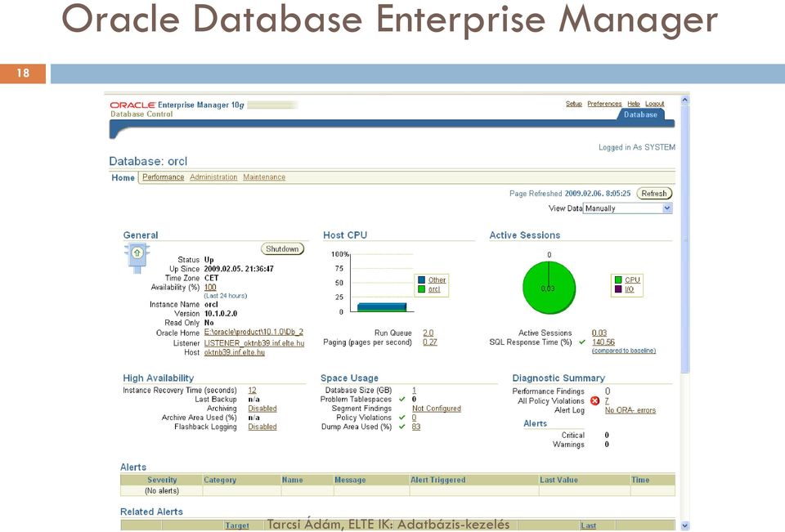Screen dimensions: 785x532
Task: Open the View Data dropdown
Action: 628,208
